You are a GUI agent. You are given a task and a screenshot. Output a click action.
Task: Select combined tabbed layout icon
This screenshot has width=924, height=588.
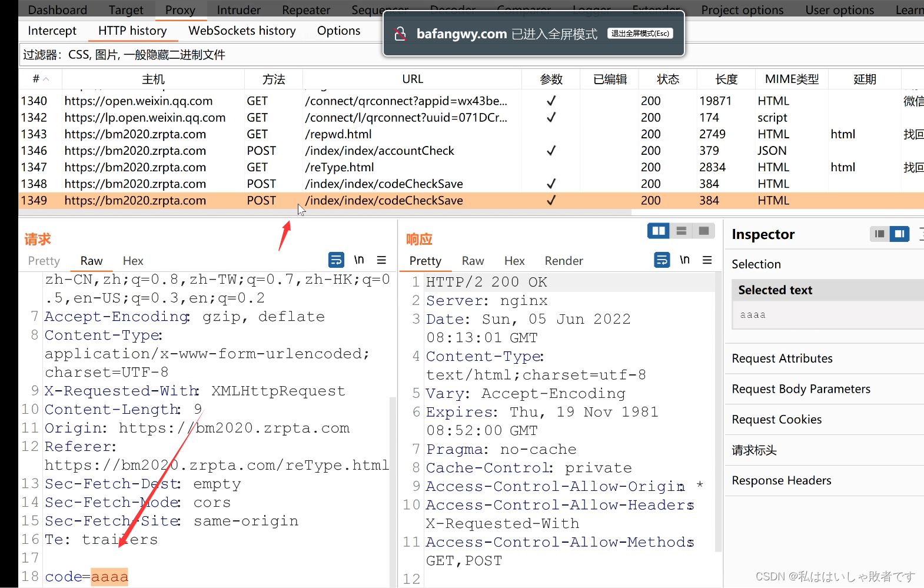(703, 231)
